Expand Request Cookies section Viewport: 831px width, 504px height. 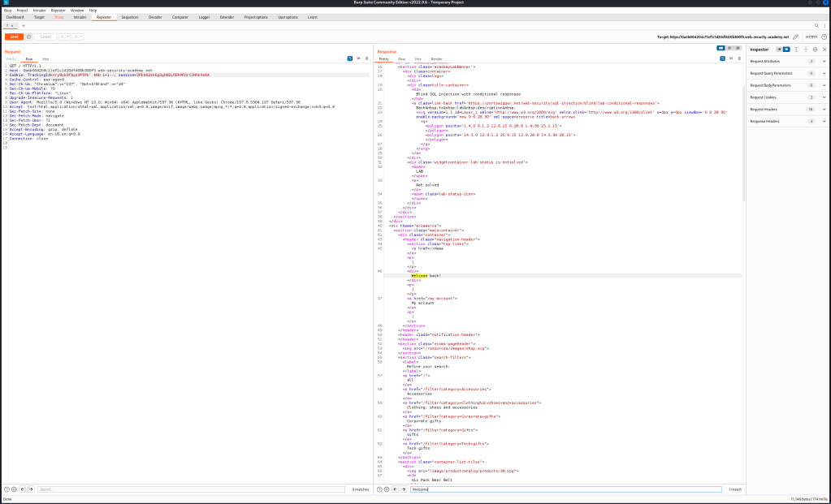click(x=825, y=97)
